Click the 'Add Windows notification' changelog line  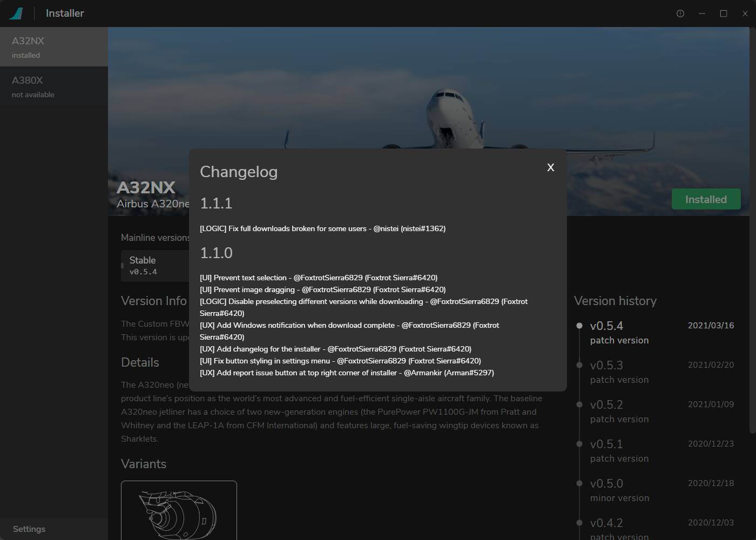coord(349,331)
